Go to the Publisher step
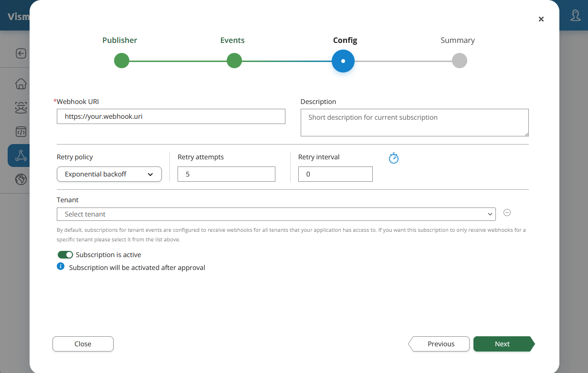Screen dimensions: 588x373 pyautogui.click(x=122, y=61)
